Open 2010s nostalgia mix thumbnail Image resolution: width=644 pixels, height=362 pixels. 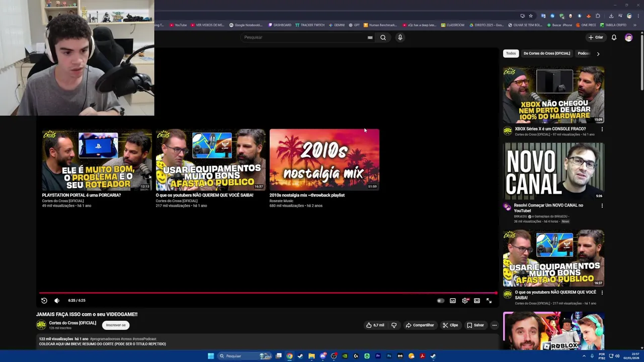click(x=324, y=160)
